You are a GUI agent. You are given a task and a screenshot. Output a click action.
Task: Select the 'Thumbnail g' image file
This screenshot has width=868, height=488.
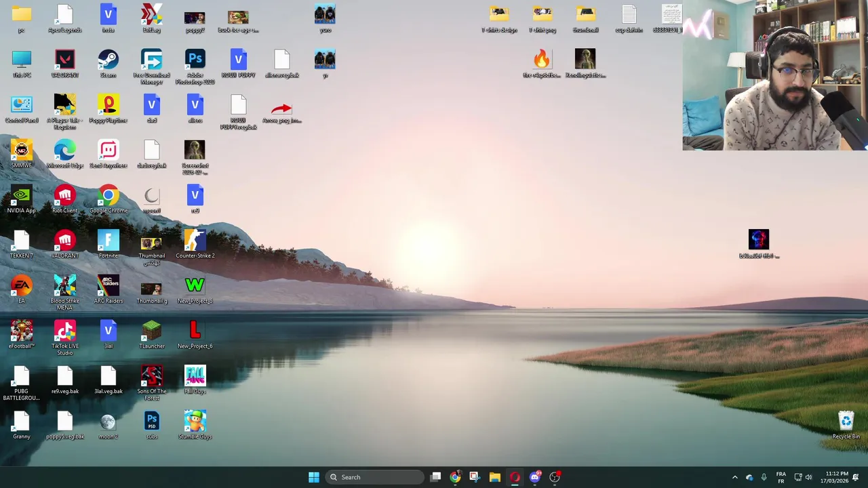coord(151,293)
